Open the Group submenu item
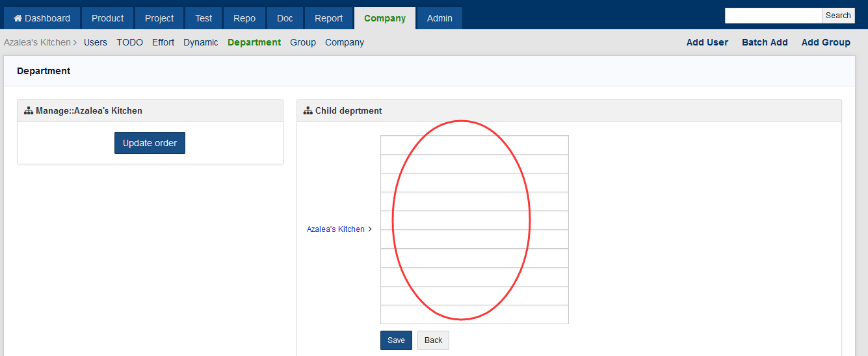This screenshot has width=868, height=356. (303, 42)
